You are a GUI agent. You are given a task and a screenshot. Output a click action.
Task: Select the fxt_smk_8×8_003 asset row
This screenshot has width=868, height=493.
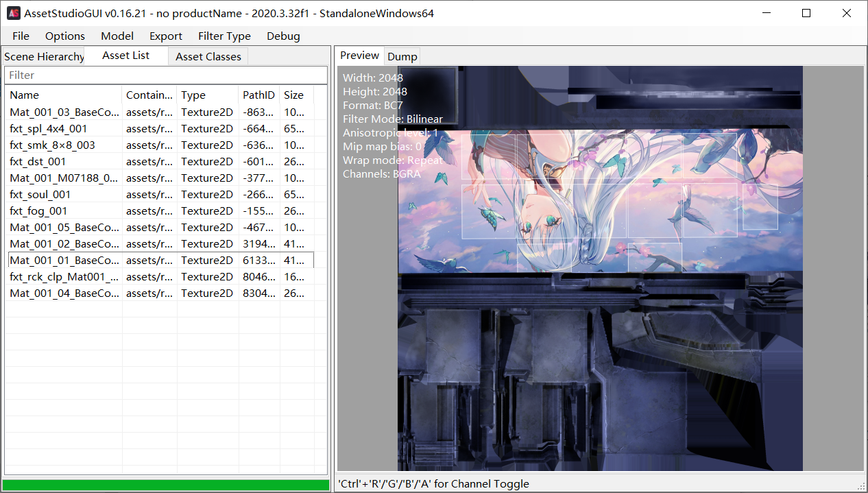tap(160, 145)
